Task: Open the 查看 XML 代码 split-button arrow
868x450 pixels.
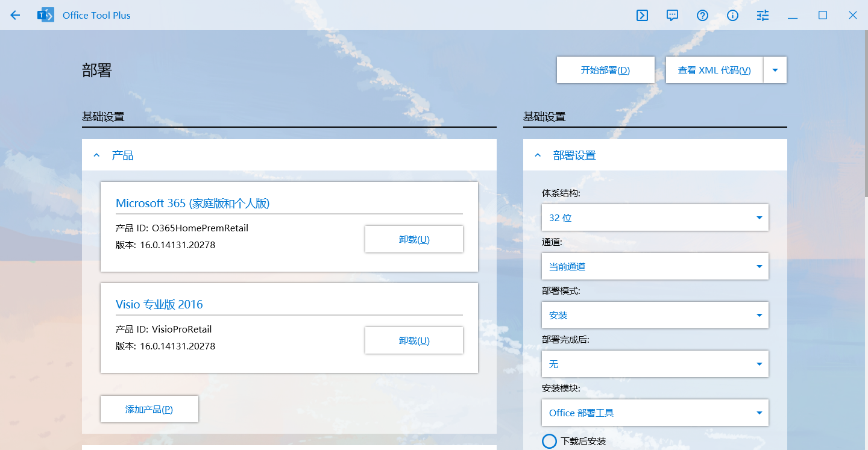Action: pos(775,69)
